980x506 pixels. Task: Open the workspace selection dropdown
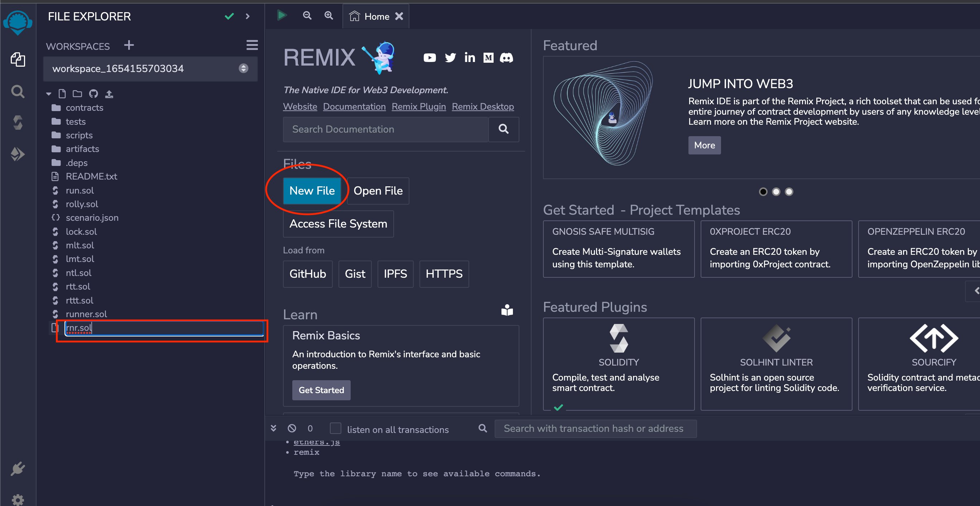(x=150, y=68)
